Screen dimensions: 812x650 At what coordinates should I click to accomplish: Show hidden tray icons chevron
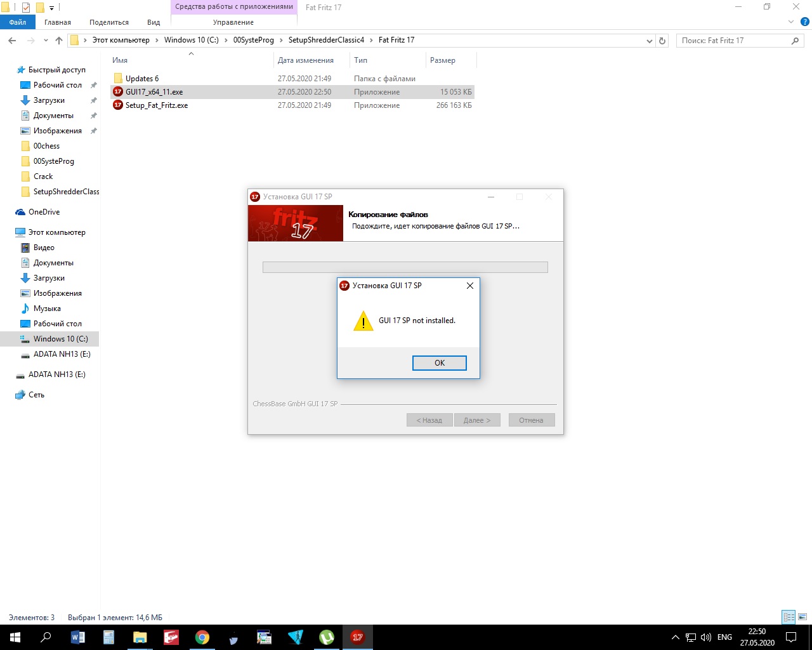click(x=675, y=637)
